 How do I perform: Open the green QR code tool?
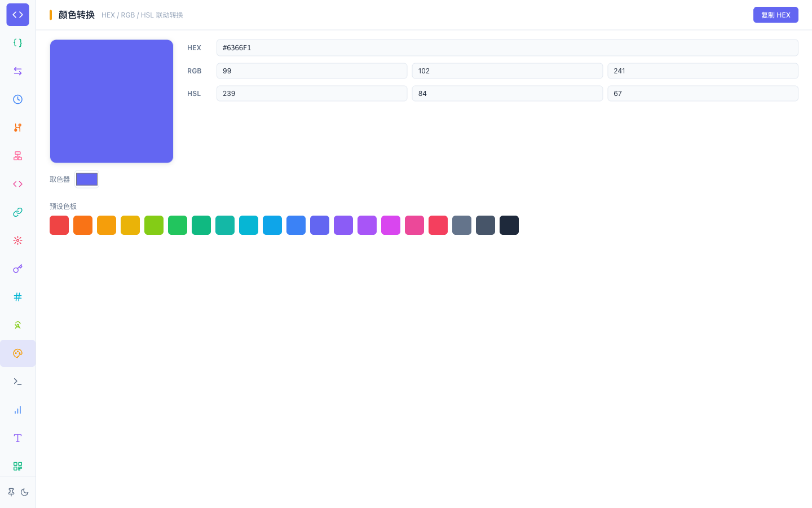tap(17, 466)
